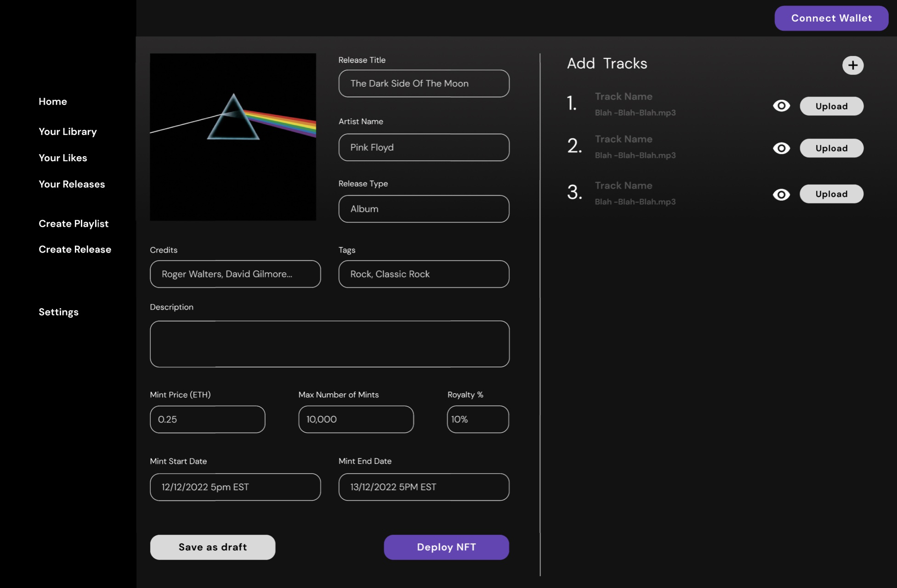The width and height of the screenshot is (897, 588).
Task: Navigate to Home
Action: pyautogui.click(x=52, y=101)
